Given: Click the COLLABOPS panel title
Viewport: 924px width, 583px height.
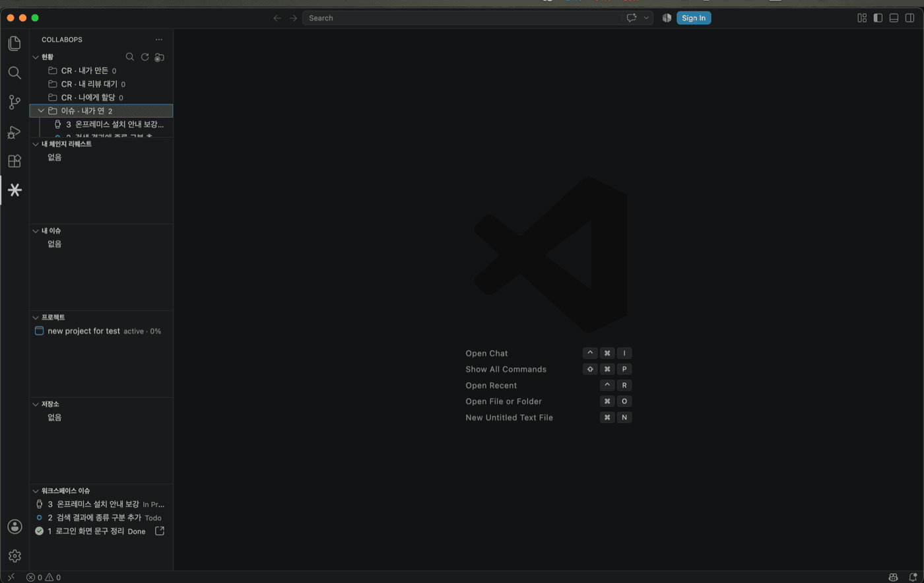Looking at the screenshot, I should point(62,40).
